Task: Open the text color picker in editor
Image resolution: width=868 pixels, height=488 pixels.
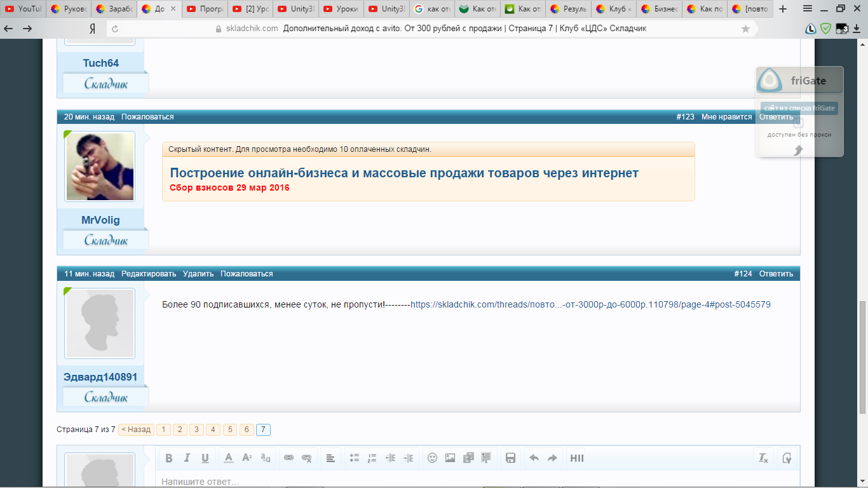Action: coord(229,458)
